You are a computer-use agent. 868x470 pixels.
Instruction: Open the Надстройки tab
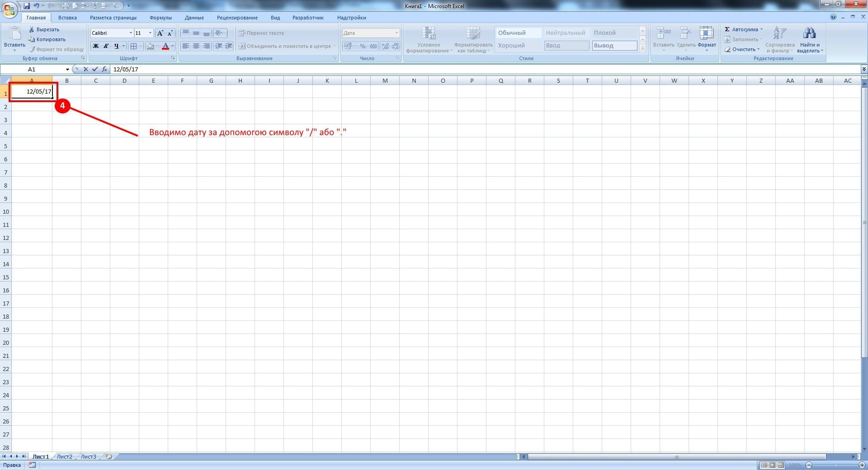351,18
